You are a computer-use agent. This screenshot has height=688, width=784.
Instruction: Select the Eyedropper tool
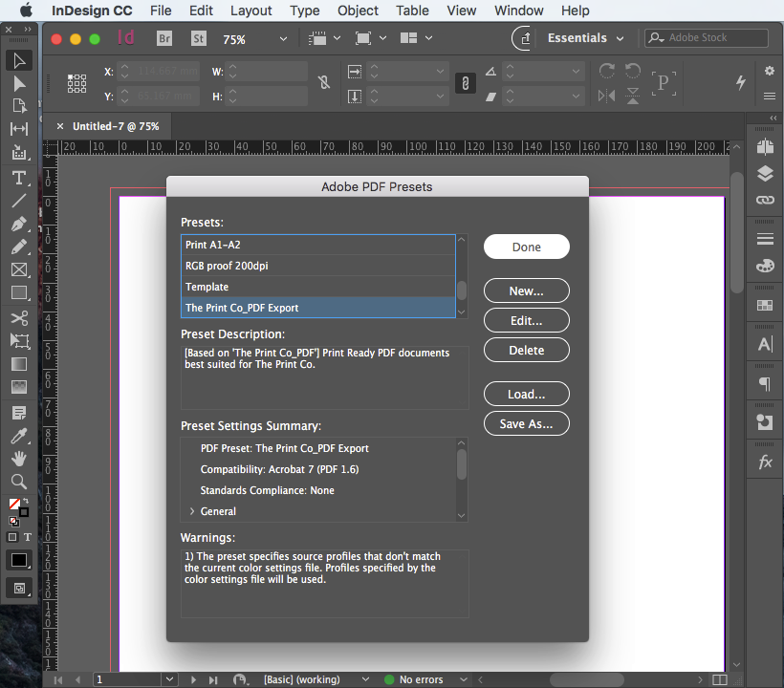(19, 436)
